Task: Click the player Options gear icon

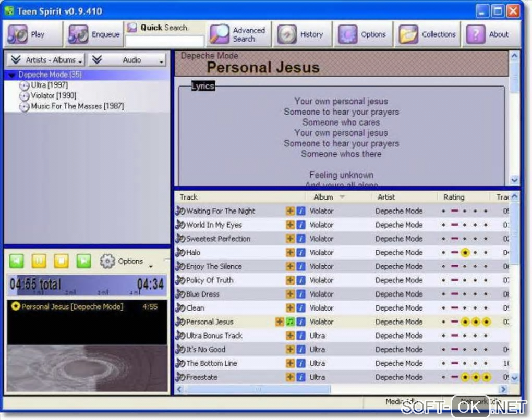Action: (x=107, y=262)
